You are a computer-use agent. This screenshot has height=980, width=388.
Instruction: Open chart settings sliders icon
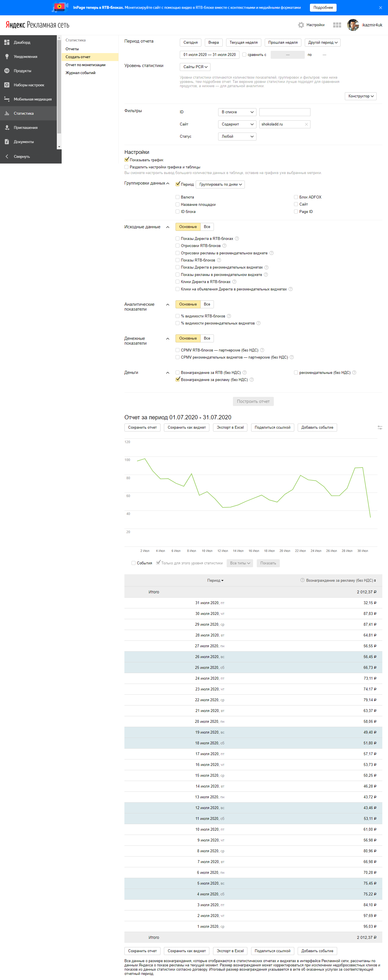(380, 428)
